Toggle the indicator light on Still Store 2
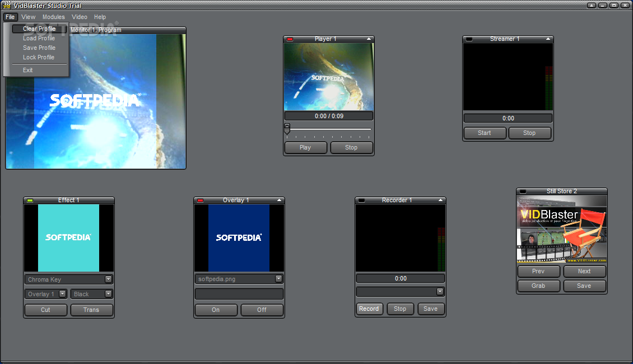 click(x=523, y=192)
